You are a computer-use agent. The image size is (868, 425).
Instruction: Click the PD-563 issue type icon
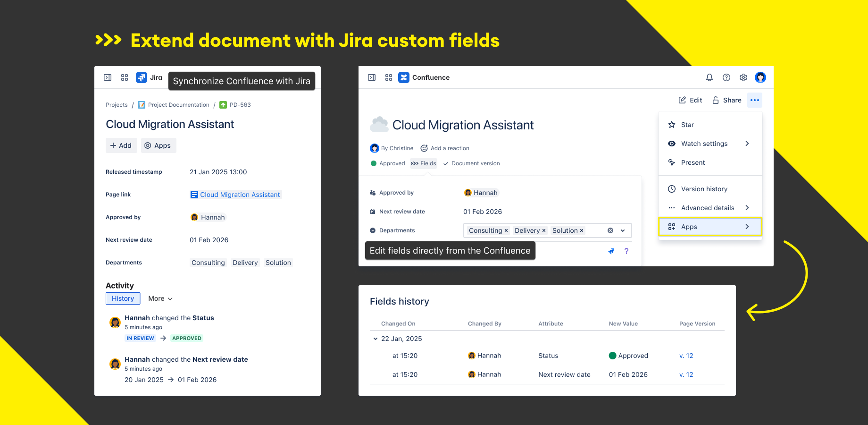point(223,105)
